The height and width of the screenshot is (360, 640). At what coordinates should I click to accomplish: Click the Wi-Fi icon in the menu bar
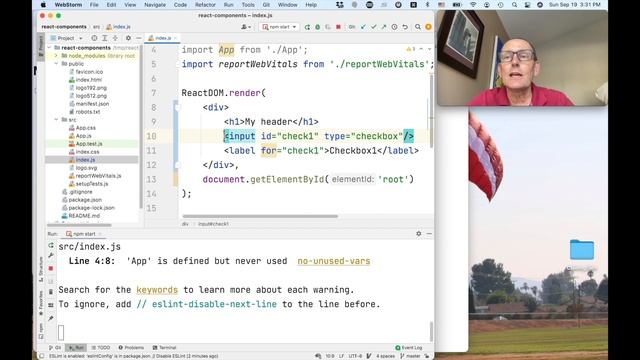[473, 5]
